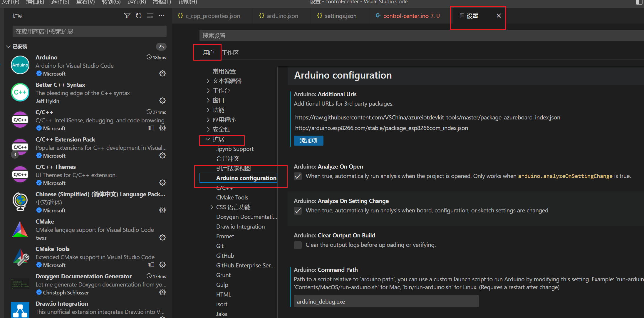This screenshot has width=644, height=318.
Task: Expand the 功能 settings category
Action: 208,110
